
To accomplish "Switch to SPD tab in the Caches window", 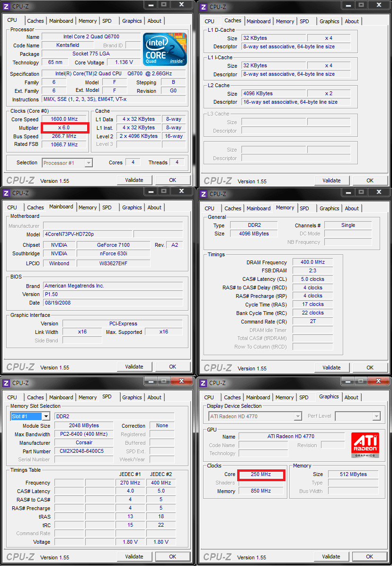I will [x=304, y=21].
